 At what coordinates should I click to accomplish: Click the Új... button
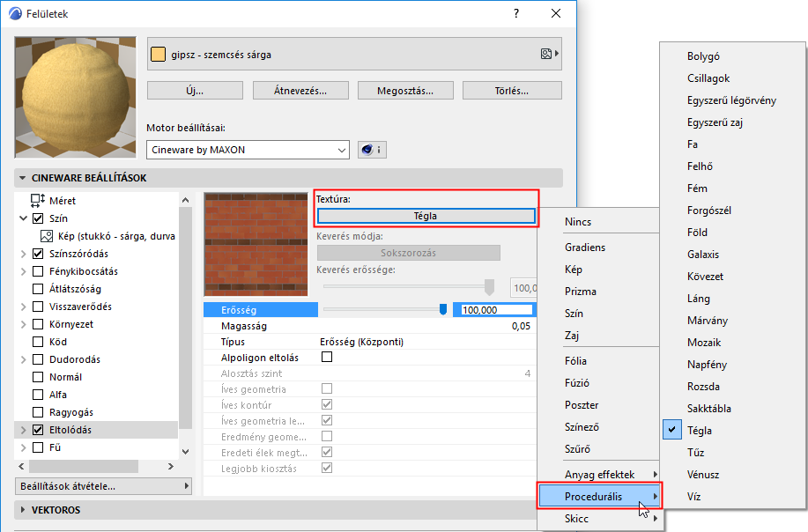[x=195, y=91]
